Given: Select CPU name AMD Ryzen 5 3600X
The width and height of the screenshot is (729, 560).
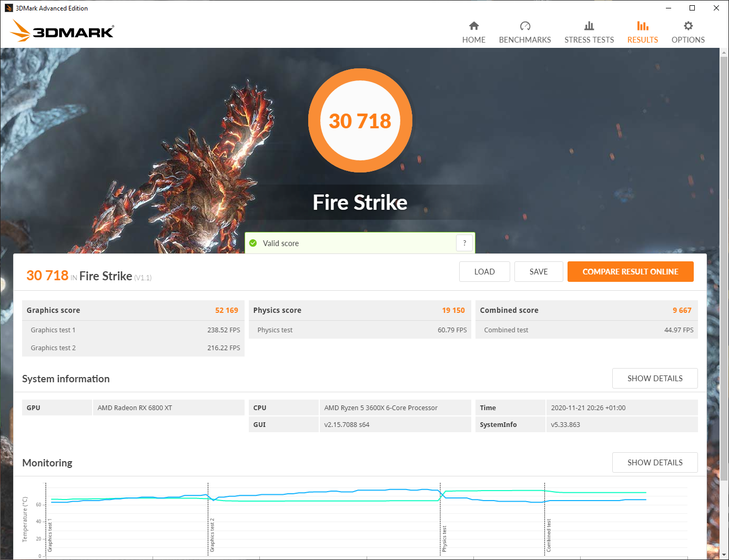Looking at the screenshot, I should click(x=381, y=408).
